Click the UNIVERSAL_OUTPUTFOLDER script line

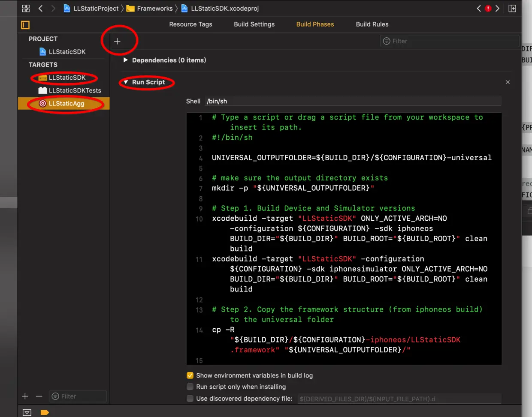point(352,158)
